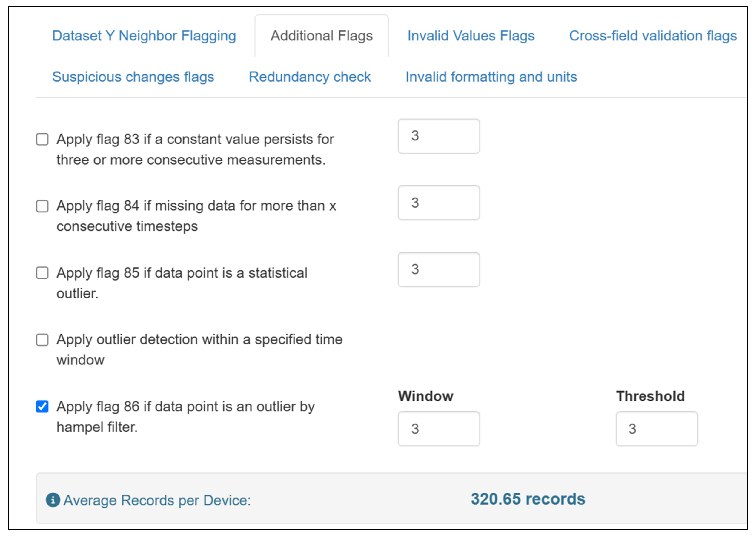Check the flag 84 missing data option

pos(42,206)
